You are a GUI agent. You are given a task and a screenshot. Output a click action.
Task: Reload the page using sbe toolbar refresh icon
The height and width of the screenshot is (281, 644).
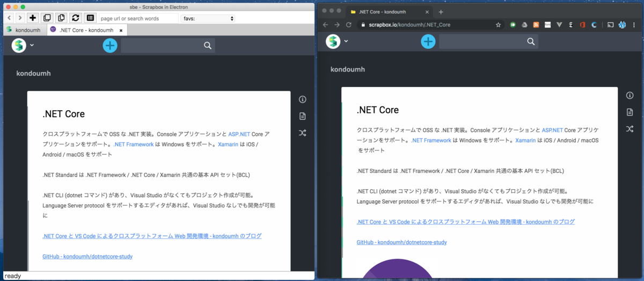click(x=76, y=18)
